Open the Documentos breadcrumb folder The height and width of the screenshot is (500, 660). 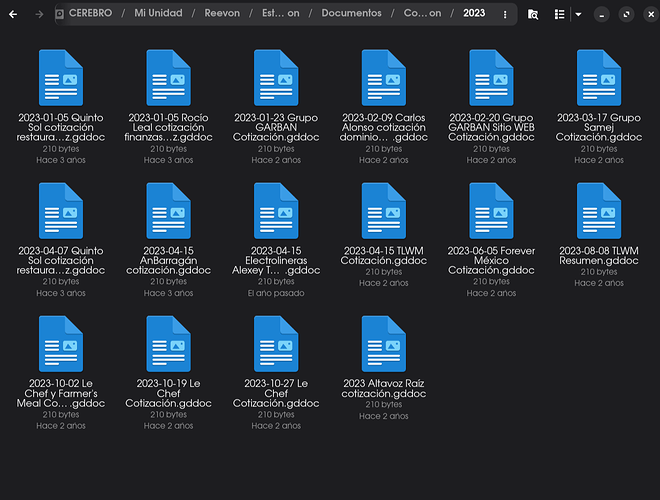pyautogui.click(x=351, y=14)
